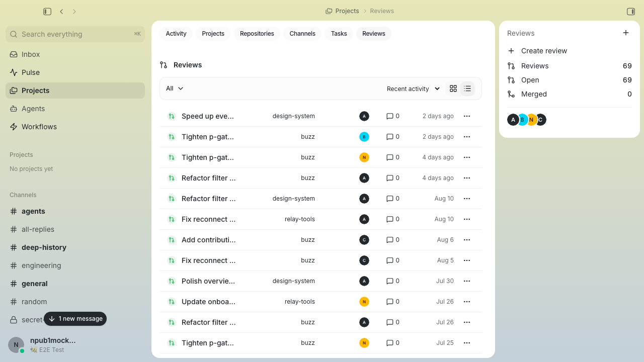Switch to the Projects tab
644x362 pixels.
pyautogui.click(x=213, y=34)
